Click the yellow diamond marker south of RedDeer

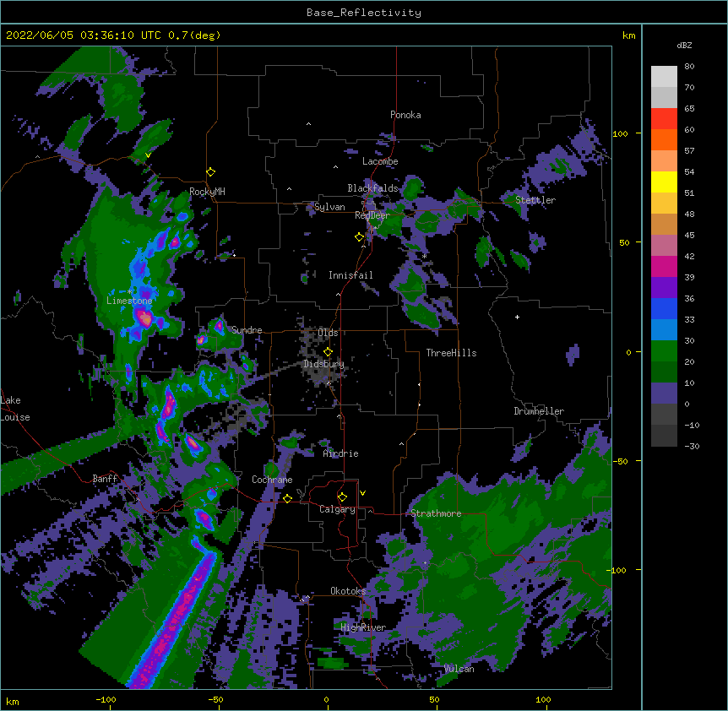click(x=359, y=237)
